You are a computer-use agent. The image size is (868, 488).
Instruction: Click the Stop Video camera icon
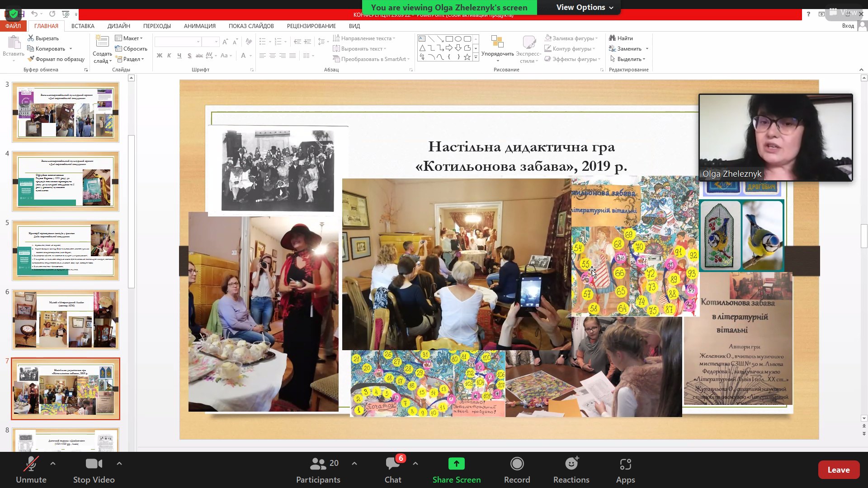pos(94,464)
